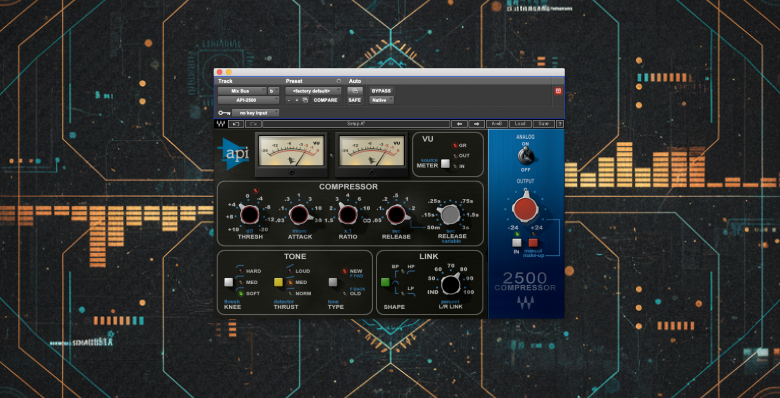The height and width of the screenshot is (398, 780).
Task: Open the API-2500 plug-in selector dropdown
Action: point(248,100)
